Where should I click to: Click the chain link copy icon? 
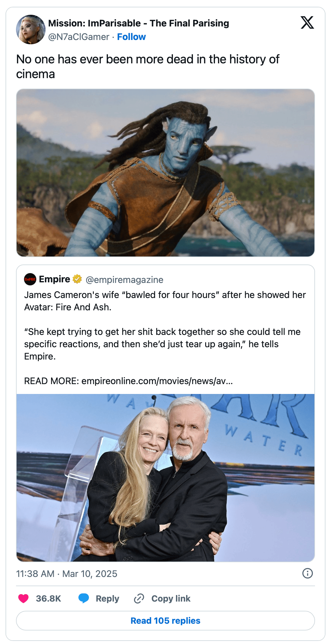(x=139, y=598)
